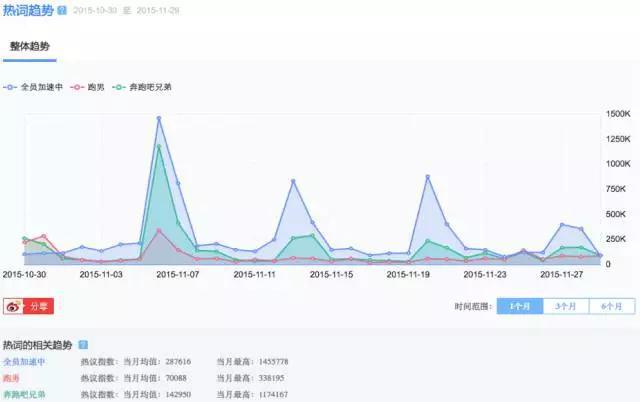This screenshot has height=402, width=640.
Task: Select the 1个月 time range
Action: (520, 306)
